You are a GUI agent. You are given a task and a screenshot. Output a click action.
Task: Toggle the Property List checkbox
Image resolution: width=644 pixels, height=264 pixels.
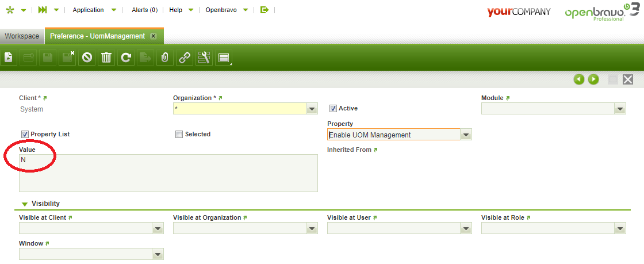(25, 134)
